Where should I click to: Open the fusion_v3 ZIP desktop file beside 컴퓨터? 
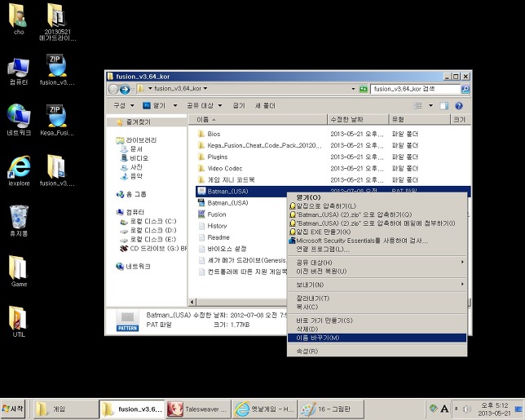[x=57, y=69]
